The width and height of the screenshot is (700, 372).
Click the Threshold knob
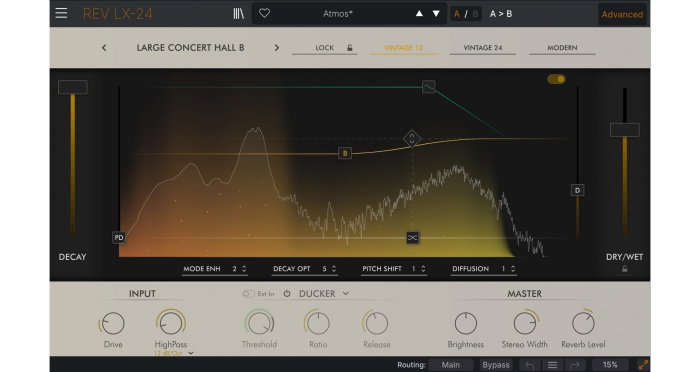coord(259,322)
